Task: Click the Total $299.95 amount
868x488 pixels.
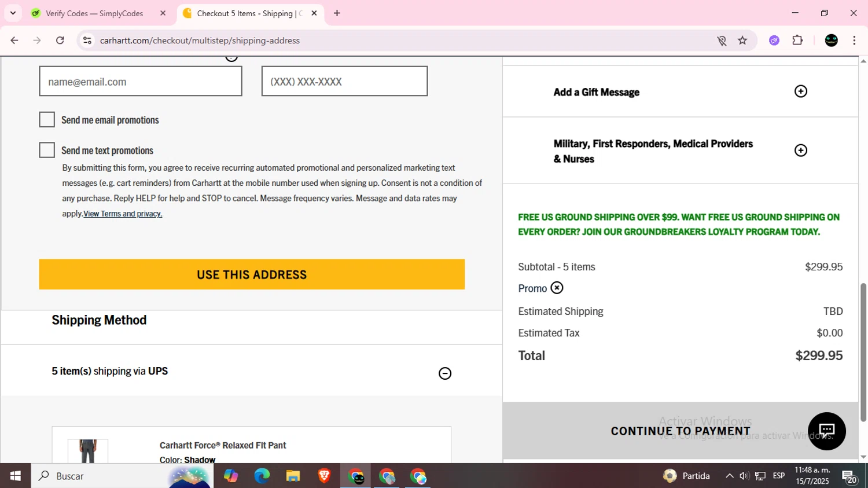Action: coord(819,355)
